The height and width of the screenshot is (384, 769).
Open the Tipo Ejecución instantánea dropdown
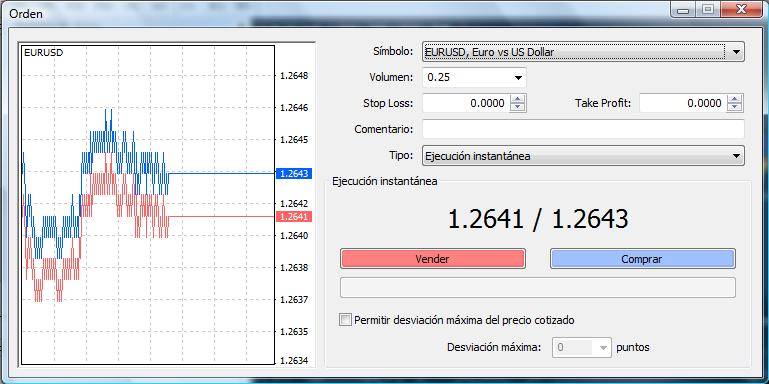tap(583, 156)
